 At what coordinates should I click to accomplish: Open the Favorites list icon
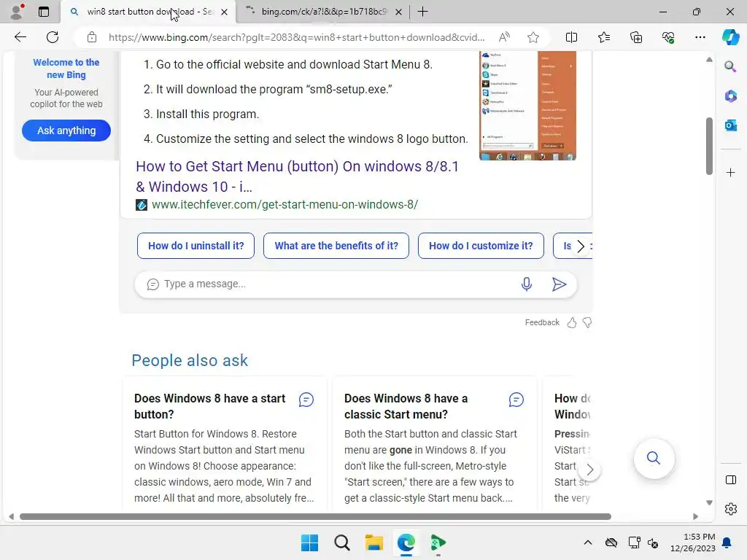(603, 37)
